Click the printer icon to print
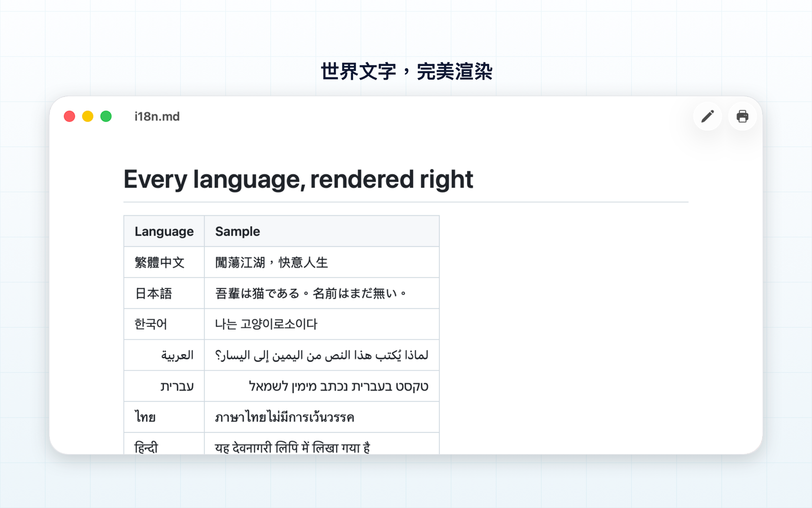The width and height of the screenshot is (812, 508). 742,116
